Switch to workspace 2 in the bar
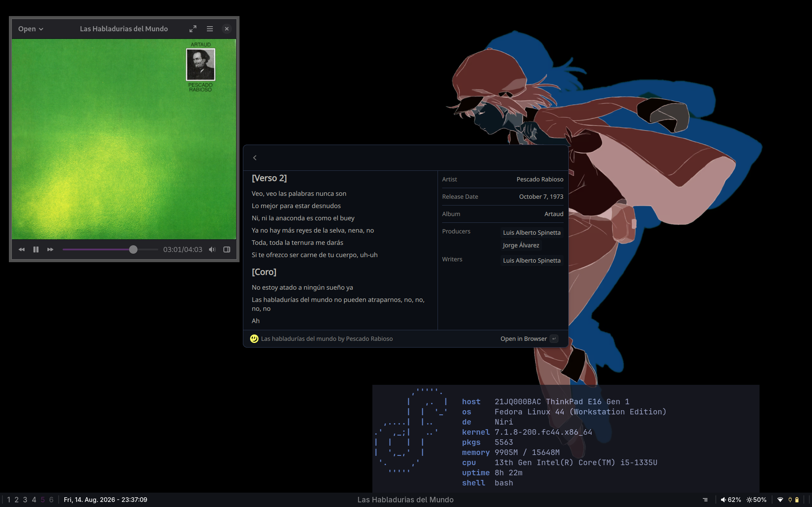The height and width of the screenshot is (507, 812). click(17, 500)
